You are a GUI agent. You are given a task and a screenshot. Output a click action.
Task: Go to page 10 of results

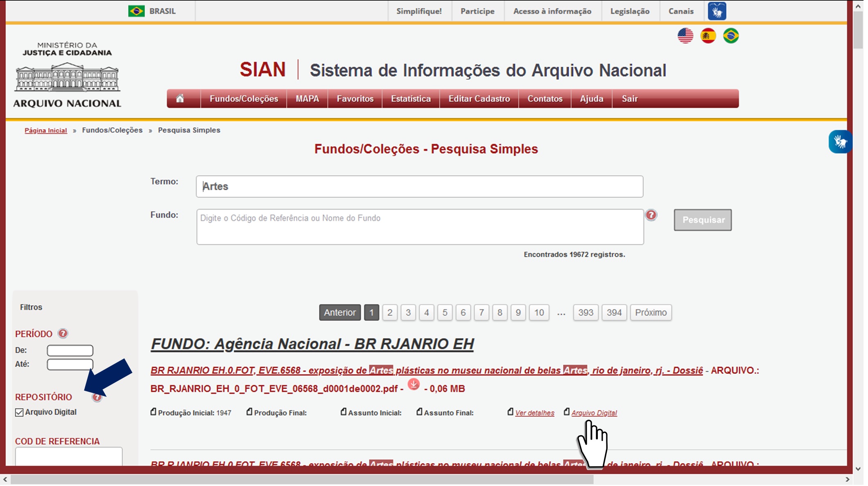point(539,313)
